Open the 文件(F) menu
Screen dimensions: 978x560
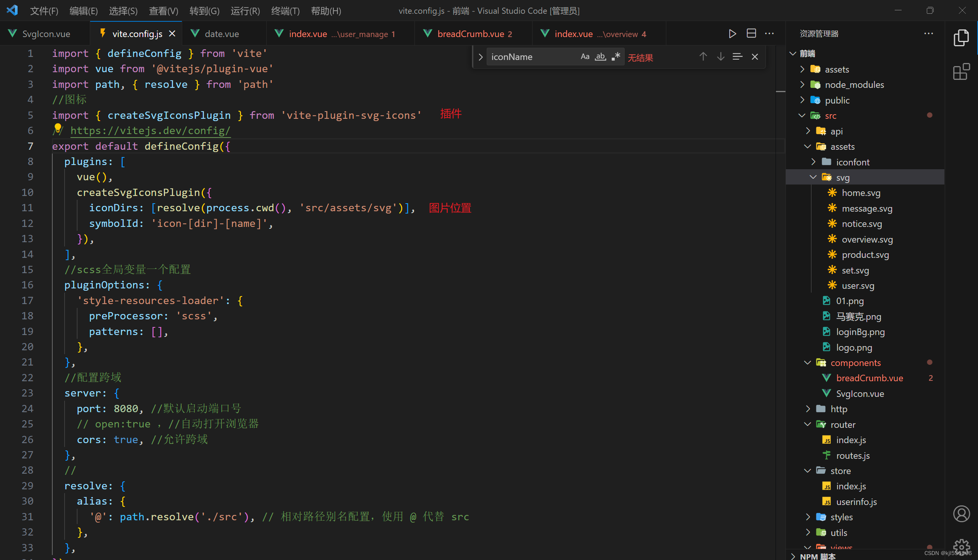(x=44, y=11)
